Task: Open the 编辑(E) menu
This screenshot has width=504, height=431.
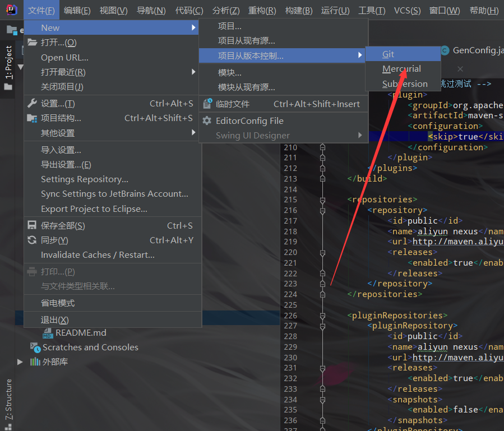Action: 77,11
